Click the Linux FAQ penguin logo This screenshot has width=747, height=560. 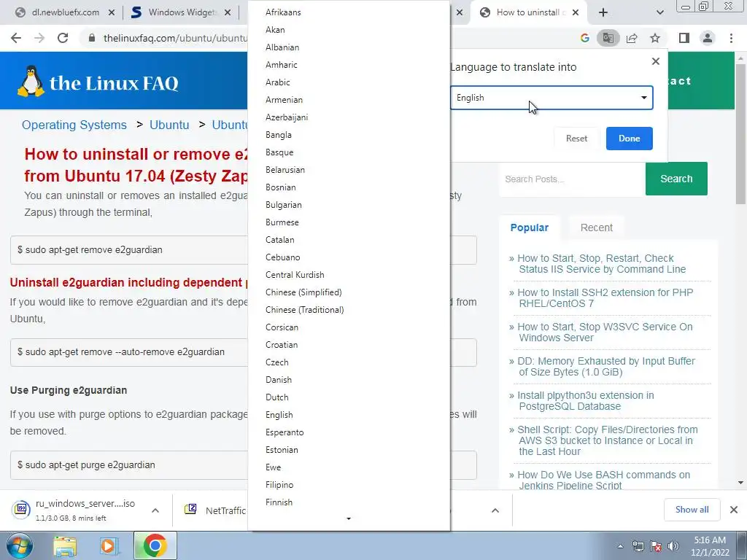click(x=31, y=82)
